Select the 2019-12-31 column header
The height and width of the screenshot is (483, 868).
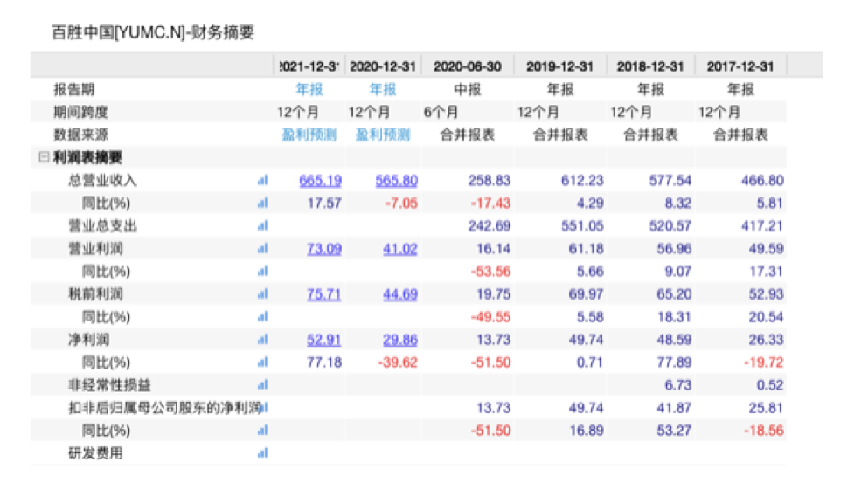560,66
